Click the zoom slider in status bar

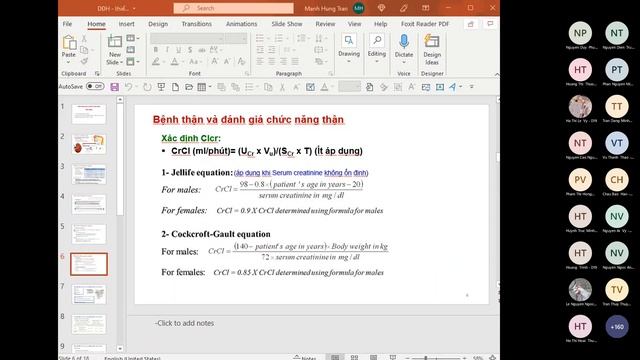coord(435,358)
